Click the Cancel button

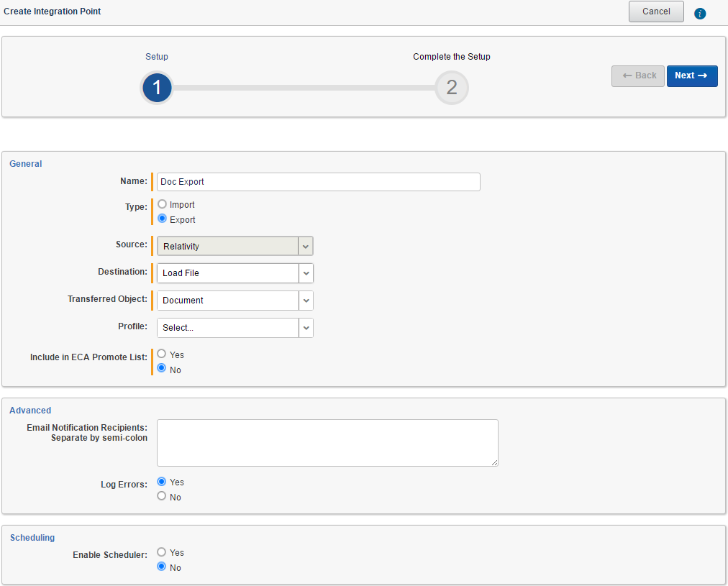(x=656, y=12)
